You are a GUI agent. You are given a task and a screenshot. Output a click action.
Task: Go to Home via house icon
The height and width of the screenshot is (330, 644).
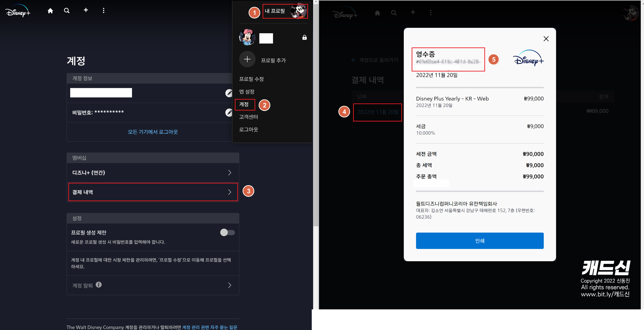pyautogui.click(x=50, y=11)
